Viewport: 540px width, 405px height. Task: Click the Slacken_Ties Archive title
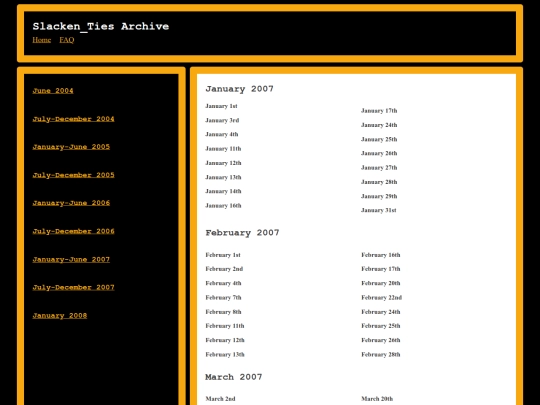click(101, 27)
